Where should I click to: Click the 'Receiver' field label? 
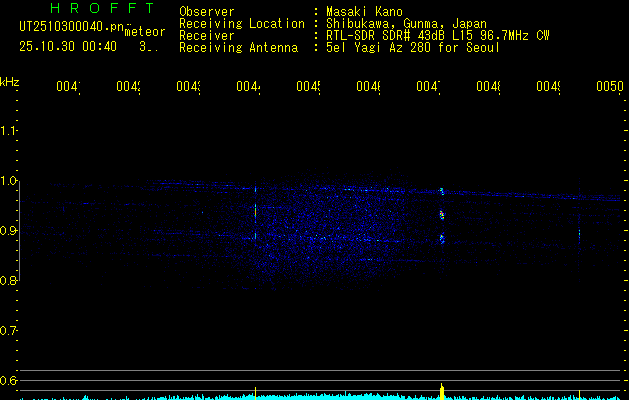[207, 36]
